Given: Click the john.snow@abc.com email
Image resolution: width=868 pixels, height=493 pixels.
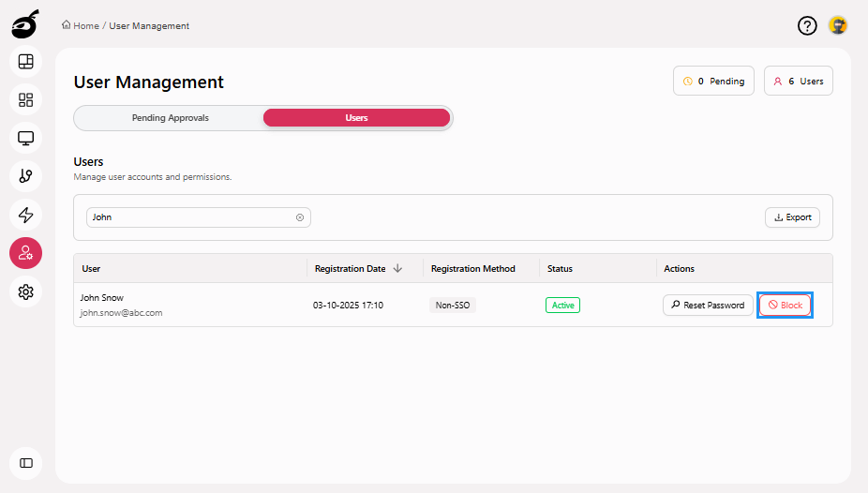Looking at the screenshot, I should click(x=121, y=313).
